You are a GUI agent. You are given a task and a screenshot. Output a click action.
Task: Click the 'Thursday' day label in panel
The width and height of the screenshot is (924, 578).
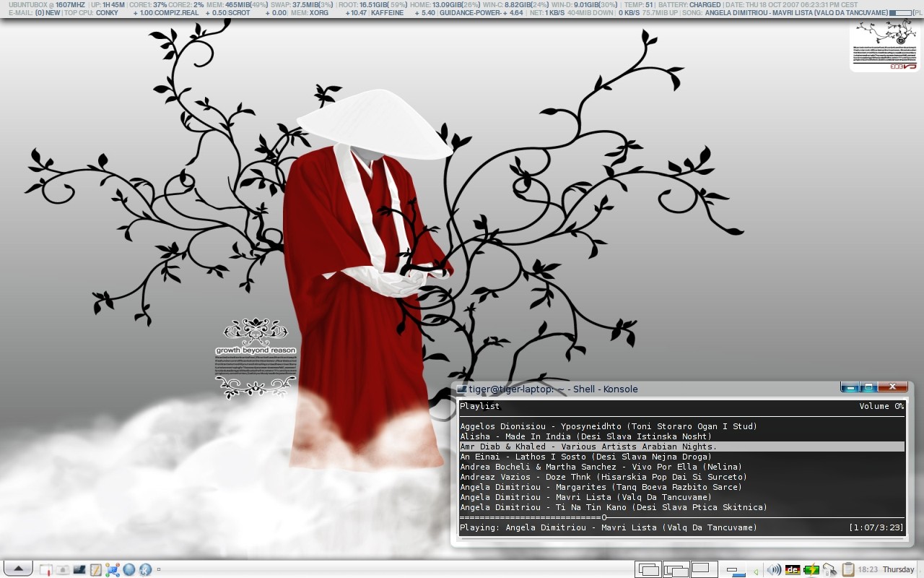898,569
